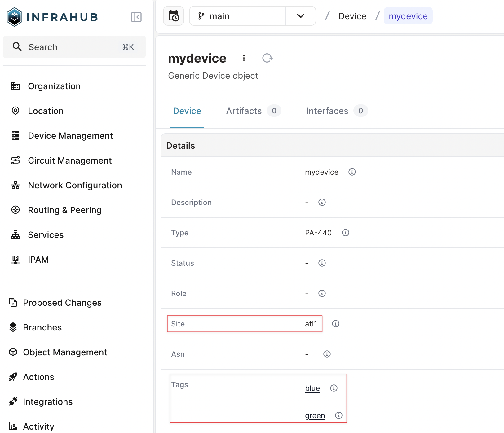Open the main branch selector
Image resolution: width=504 pixels, height=433 pixels.
click(x=237, y=16)
